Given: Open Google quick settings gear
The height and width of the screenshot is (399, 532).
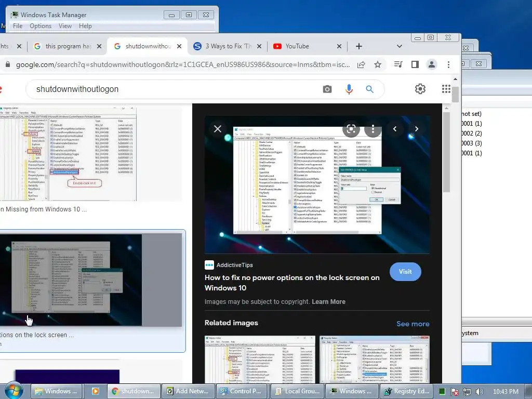Looking at the screenshot, I should click(420, 89).
